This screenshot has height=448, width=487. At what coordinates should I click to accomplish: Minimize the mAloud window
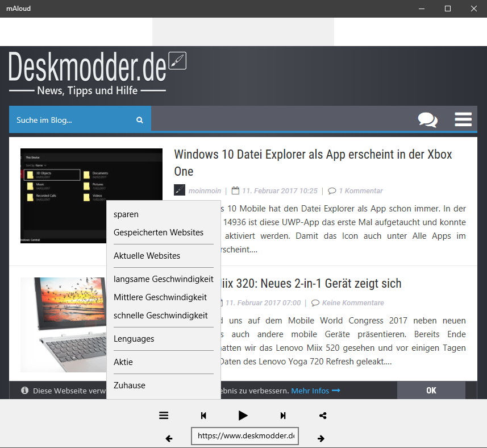[x=422, y=9]
